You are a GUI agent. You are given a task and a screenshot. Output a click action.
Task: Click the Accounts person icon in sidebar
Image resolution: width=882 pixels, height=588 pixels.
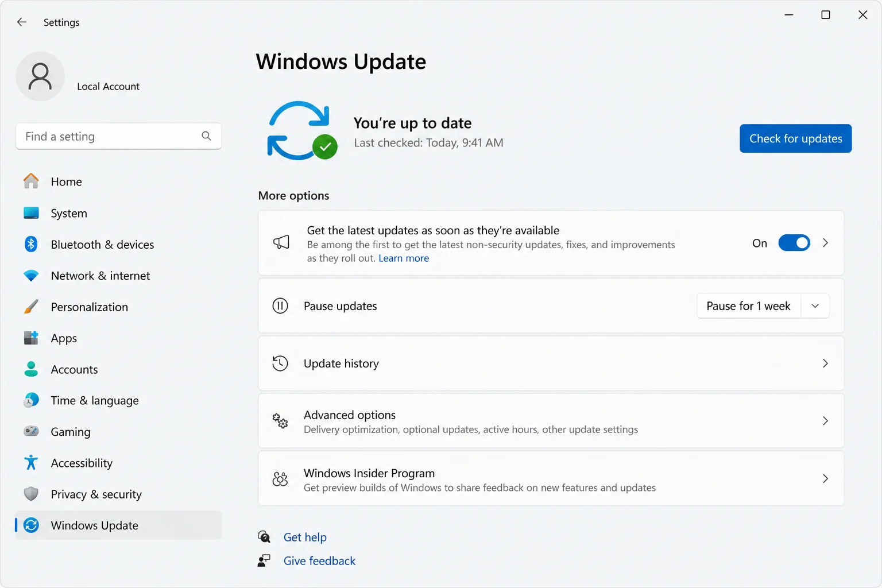(x=31, y=369)
